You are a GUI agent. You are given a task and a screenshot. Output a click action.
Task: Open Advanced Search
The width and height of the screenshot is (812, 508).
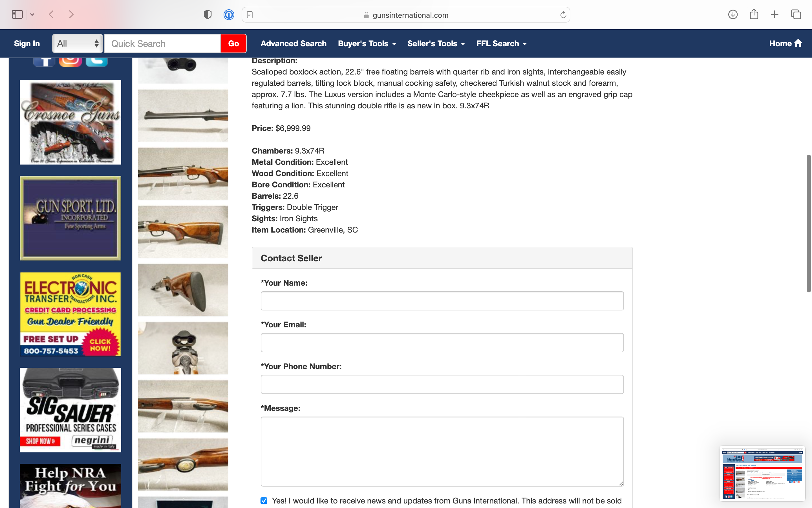[x=293, y=43]
